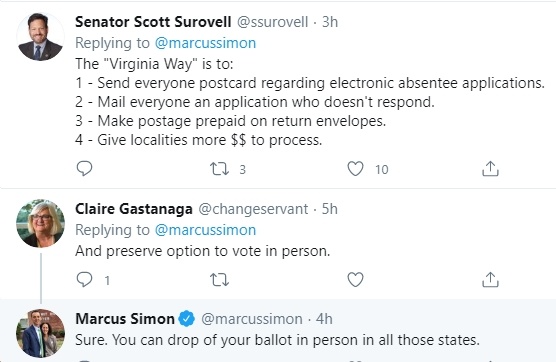The height and width of the screenshot is (362, 556).
Task: Share Senator Scott Surovell's tweet
Action: (x=490, y=169)
